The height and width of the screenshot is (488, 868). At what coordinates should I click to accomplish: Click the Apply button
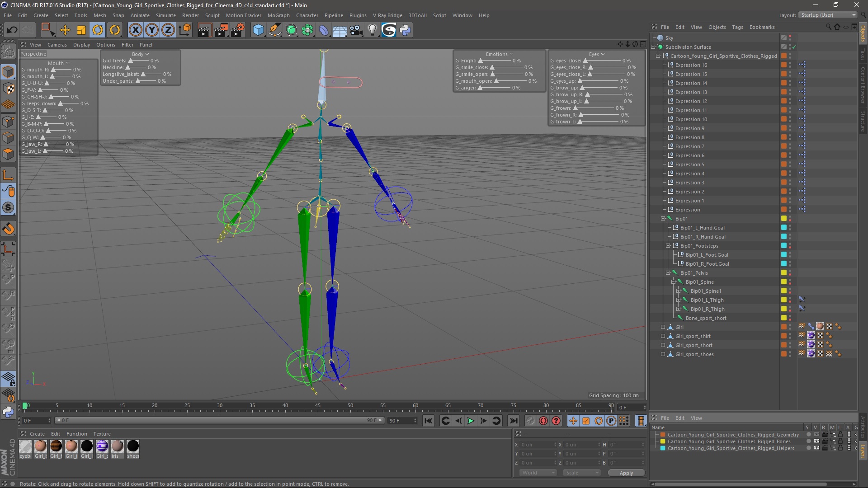pyautogui.click(x=626, y=473)
